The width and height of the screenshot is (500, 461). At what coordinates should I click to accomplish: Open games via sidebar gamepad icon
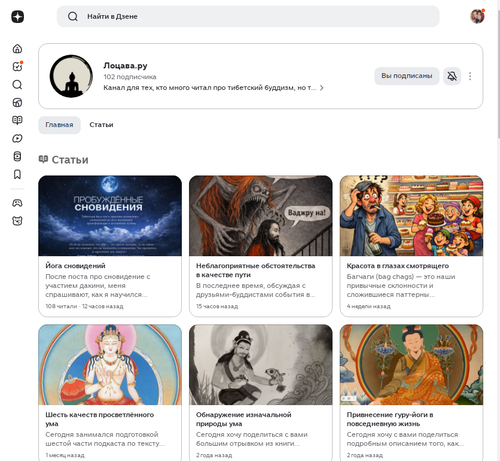17,203
